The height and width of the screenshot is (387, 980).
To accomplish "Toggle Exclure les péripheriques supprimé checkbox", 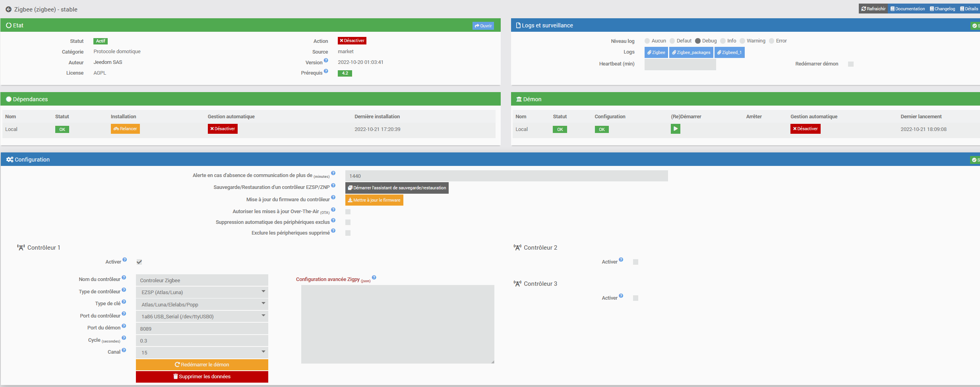I will click(x=348, y=233).
